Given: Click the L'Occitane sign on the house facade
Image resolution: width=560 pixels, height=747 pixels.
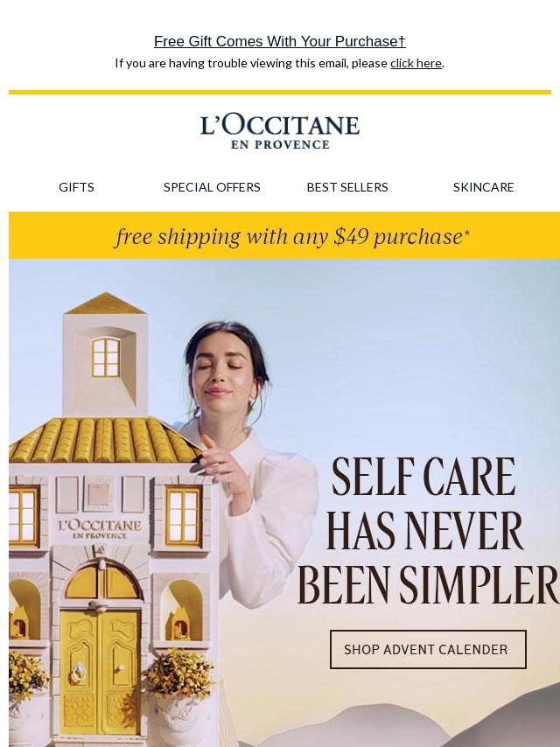Looking at the screenshot, I should coord(99,529).
